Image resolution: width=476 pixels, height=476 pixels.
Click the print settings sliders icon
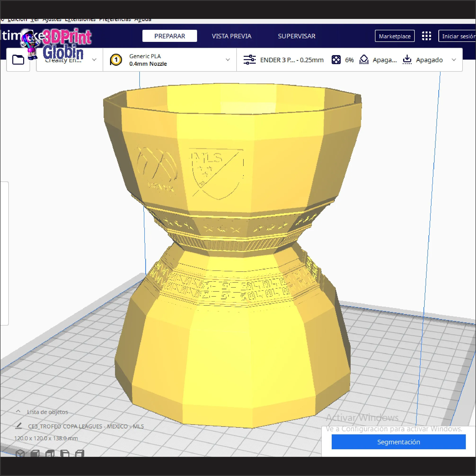click(x=250, y=60)
